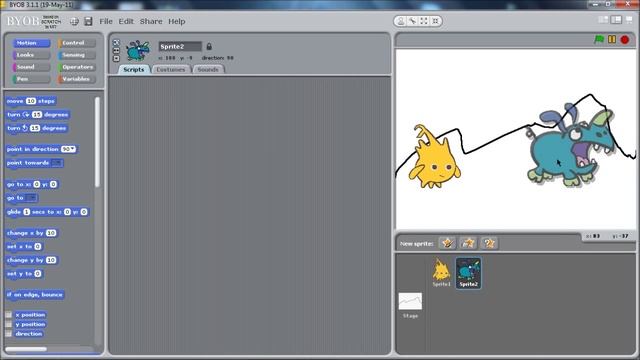Click the save project floppy icon
This screenshot has width=640, height=360.
(x=88, y=21)
